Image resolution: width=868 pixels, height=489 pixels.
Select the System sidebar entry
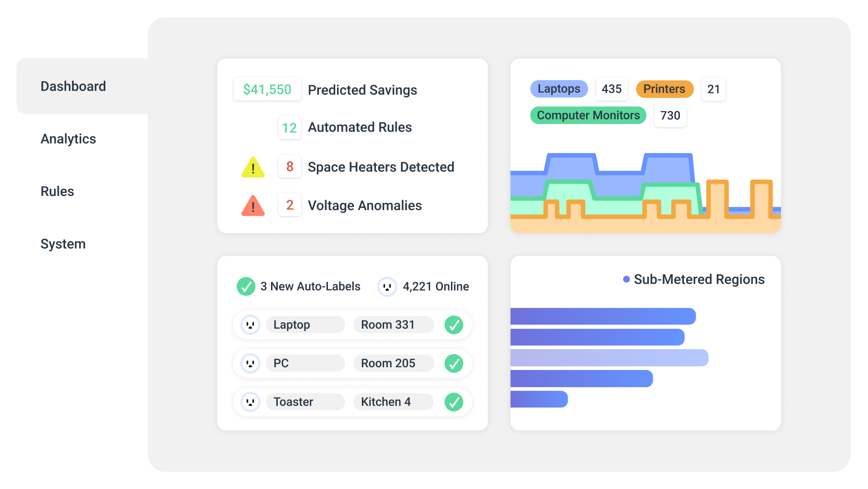[63, 244]
